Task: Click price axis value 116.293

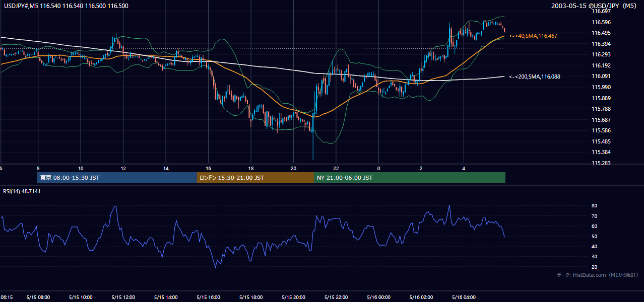Action: coord(601,54)
